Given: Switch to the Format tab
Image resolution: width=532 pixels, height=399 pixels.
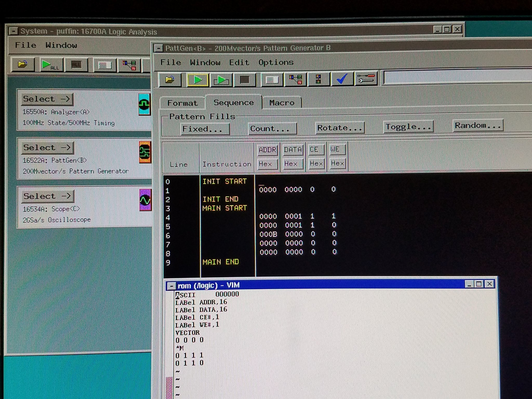Looking at the screenshot, I should click(182, 103).
